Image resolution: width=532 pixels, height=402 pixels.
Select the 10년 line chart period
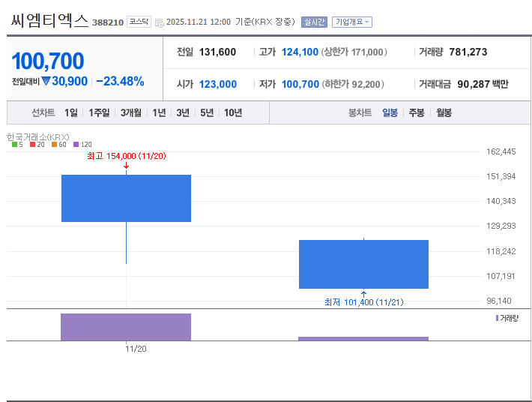(233, 112)
